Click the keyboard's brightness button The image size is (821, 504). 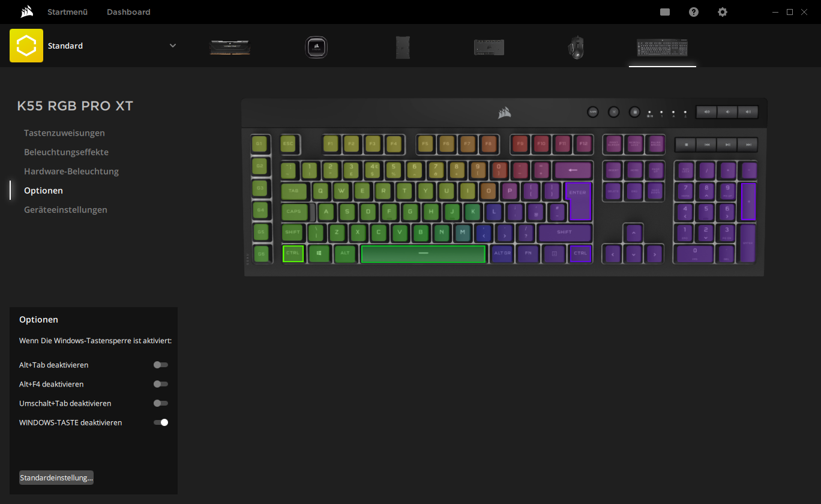(x=613, y=112)
